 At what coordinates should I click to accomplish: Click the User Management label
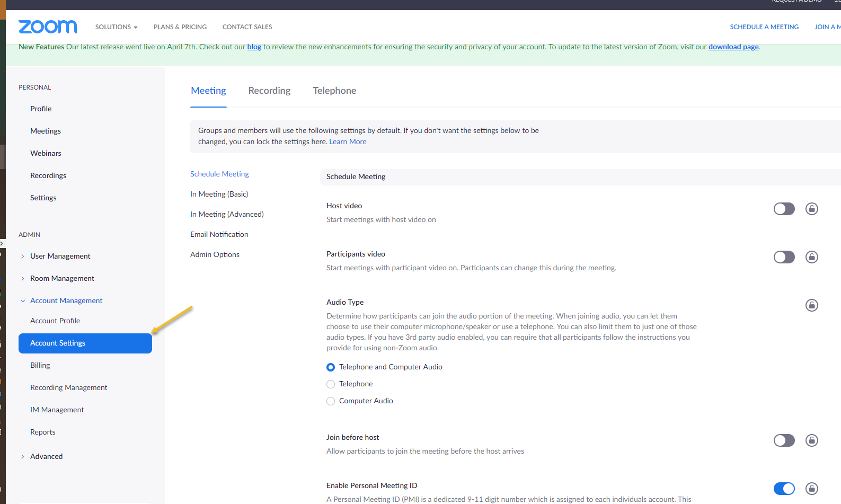[x=60, y=256]
